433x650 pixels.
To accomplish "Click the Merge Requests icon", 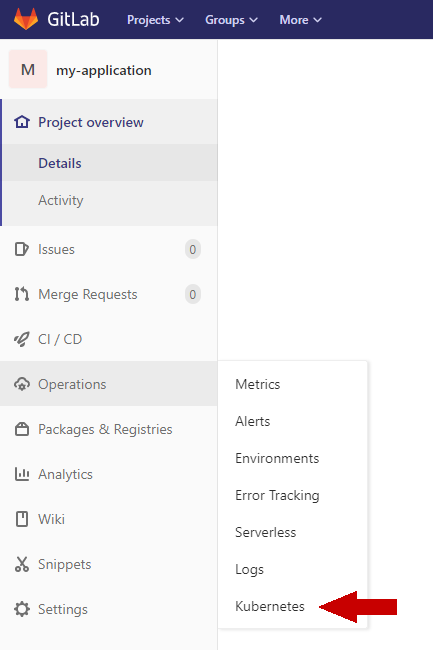I will pyautogui.click(x=22, y=294).
